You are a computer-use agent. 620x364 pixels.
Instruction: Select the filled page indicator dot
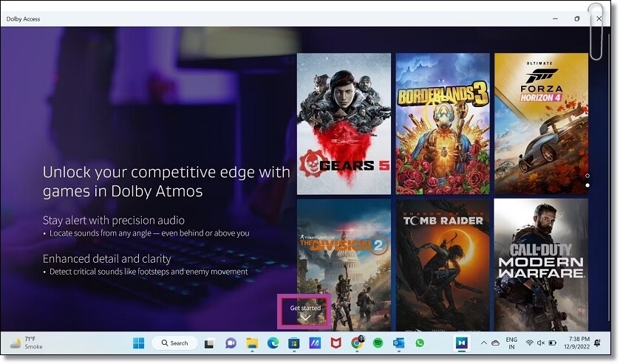pos(587,185)
